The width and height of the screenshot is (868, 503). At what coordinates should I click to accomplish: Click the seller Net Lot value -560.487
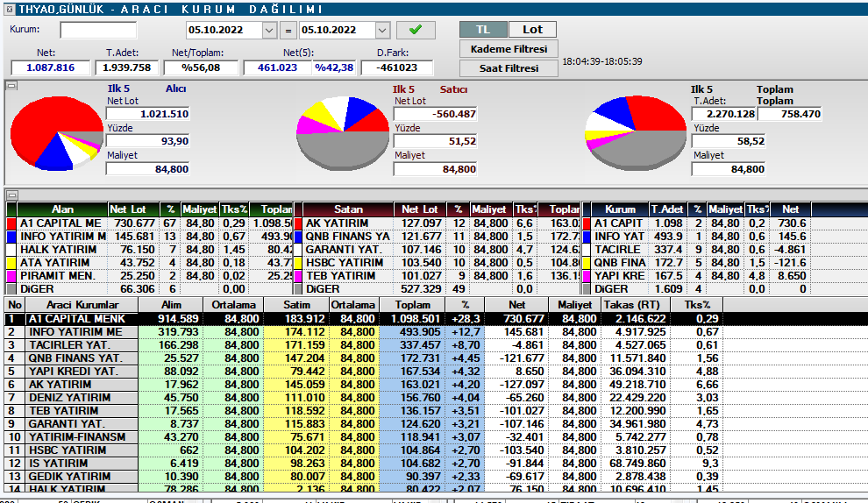[435, 114]
